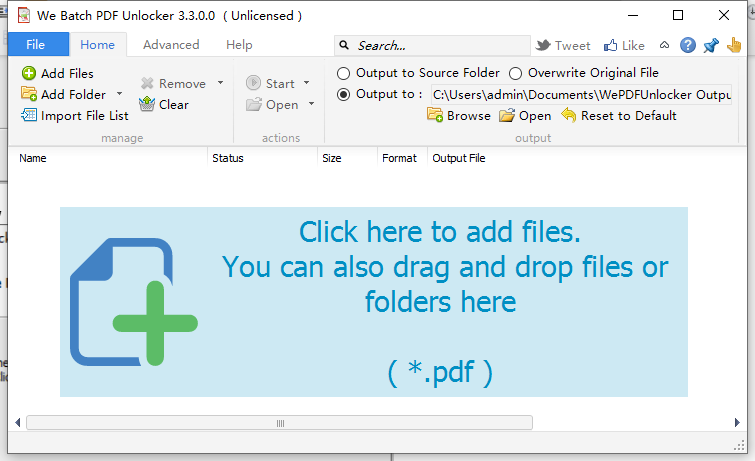Click the Tweet bird icon
The height and width of the screenshot is (461, 755).
point(543,45)
